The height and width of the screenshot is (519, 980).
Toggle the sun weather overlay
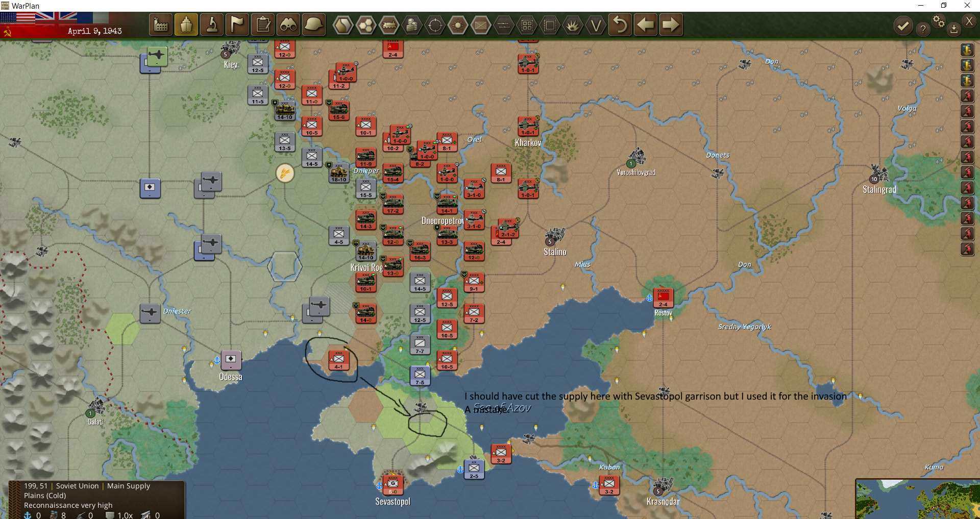458,25
